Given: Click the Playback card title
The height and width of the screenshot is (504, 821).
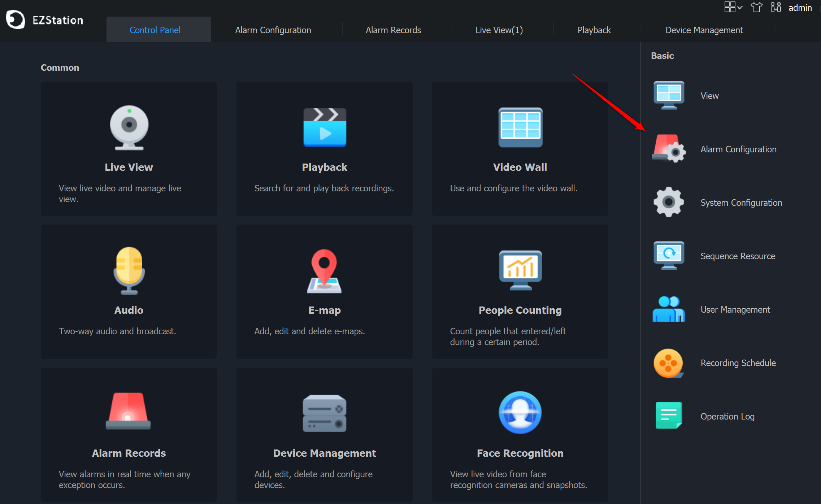Looking at the screenshot, I should [324, 167].
